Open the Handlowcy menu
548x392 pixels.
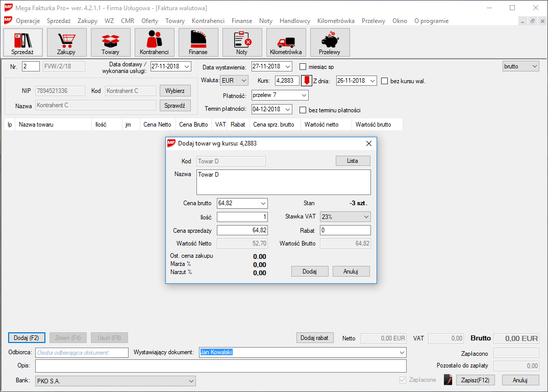[x=295, y=21]
